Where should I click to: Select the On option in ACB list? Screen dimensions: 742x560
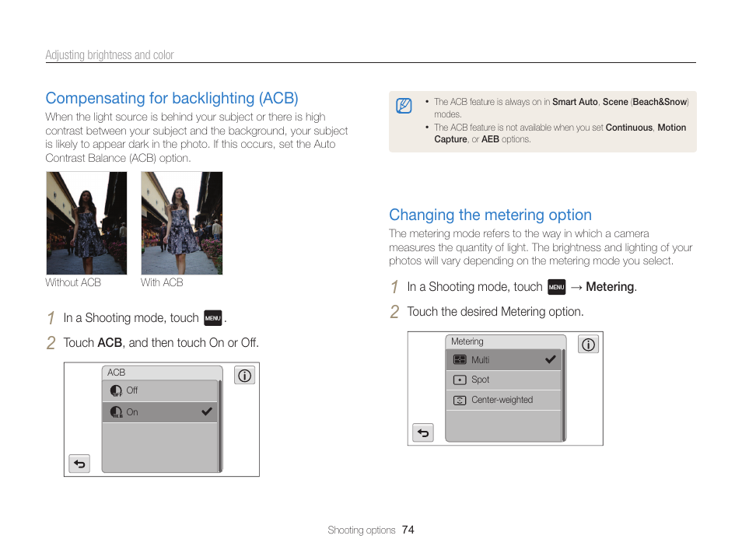coord(160,412)
